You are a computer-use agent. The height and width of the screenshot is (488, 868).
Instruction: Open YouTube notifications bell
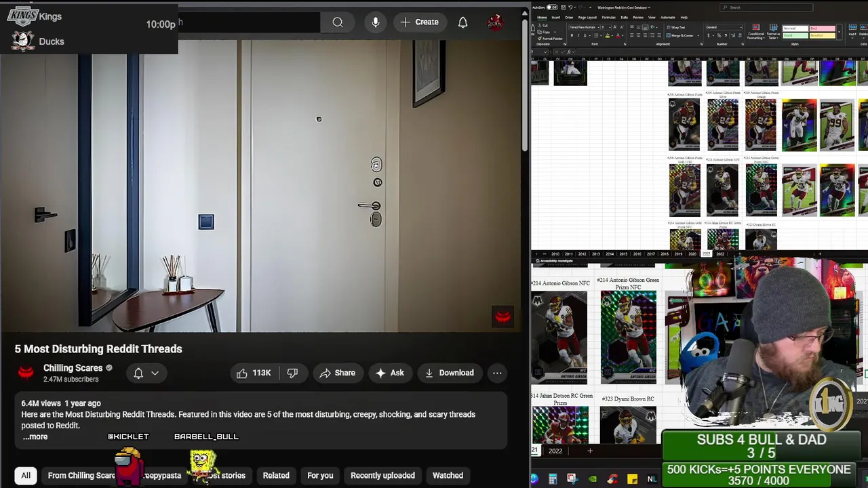point(462,22)
